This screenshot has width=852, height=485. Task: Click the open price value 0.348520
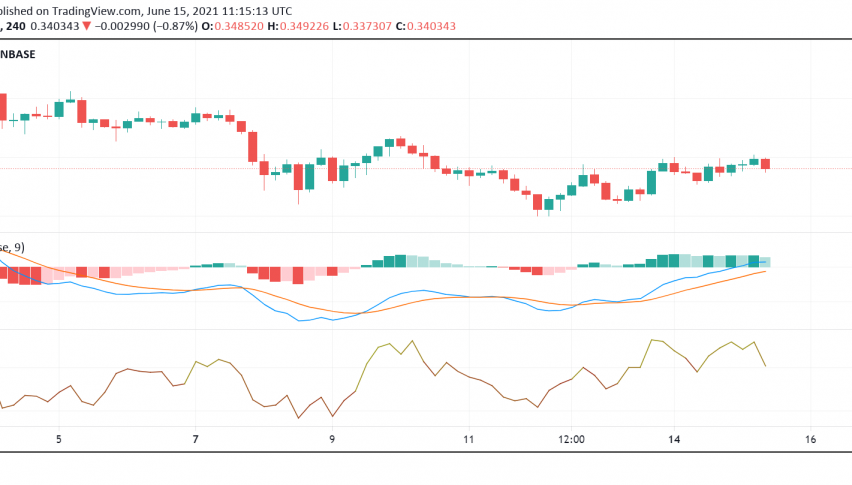click(239, 26)
